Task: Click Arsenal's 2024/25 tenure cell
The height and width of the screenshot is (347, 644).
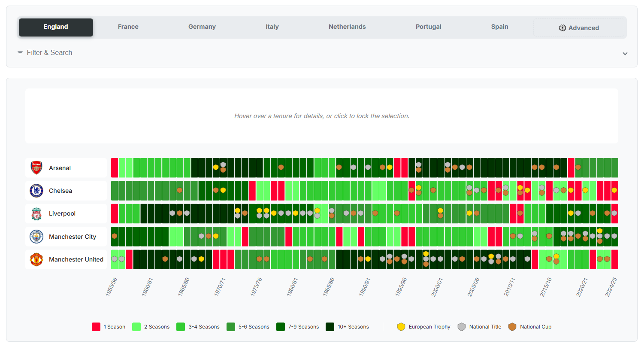Action: pyautogui.click(x=615, y=168)
